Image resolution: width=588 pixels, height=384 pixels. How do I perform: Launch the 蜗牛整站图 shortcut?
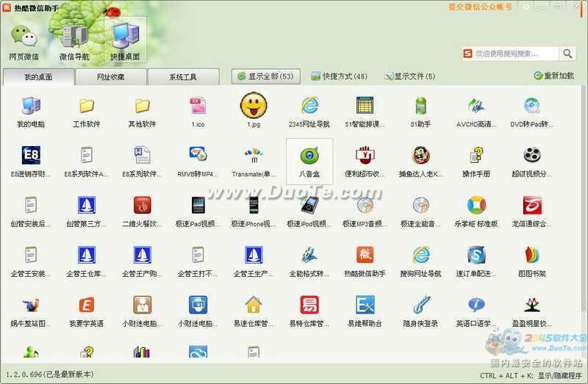click(31, 311)
